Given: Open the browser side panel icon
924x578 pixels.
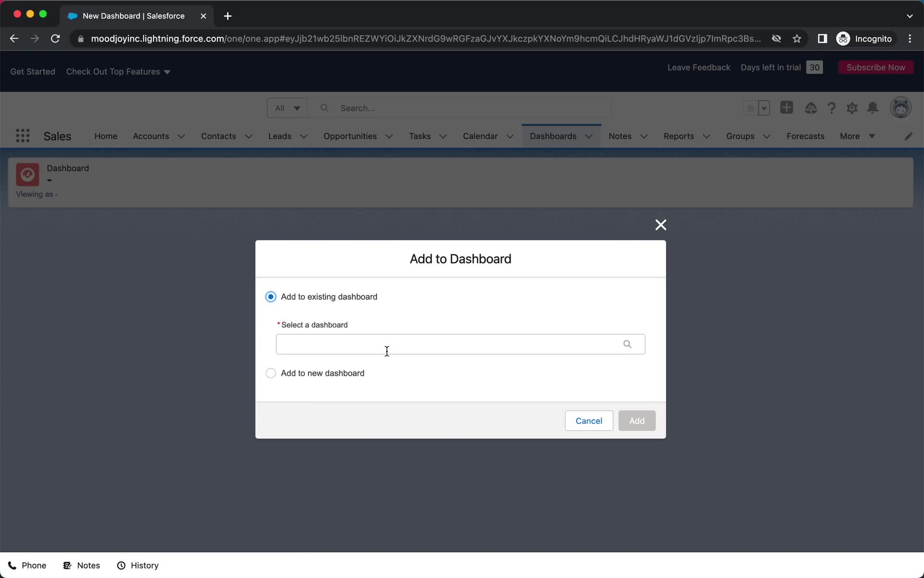Looking at the screenshot, I should pyautogui.click(x=822, y=39).
